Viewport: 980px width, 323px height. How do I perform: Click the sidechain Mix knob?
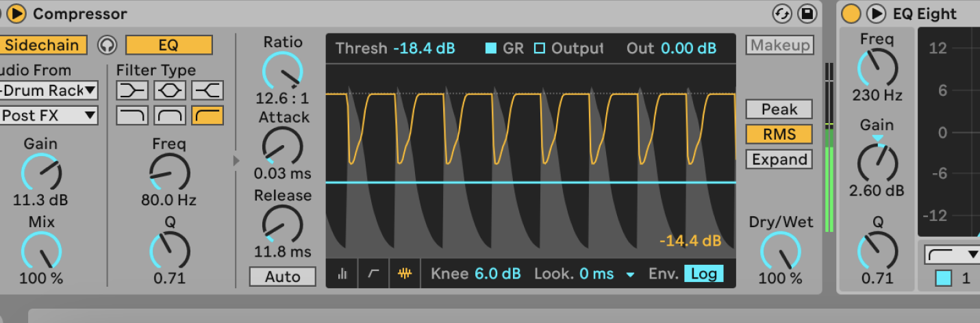[x=41, y=250]
